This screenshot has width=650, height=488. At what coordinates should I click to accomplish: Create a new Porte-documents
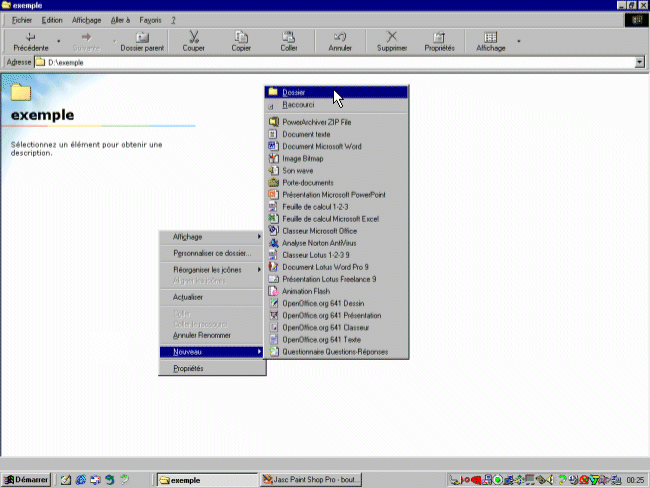point(336,182)
